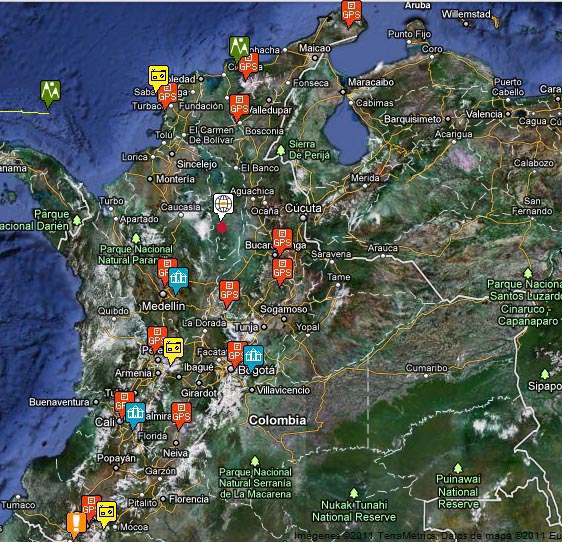Select the GPS marker near Neiva

click(x=181, y=415)
